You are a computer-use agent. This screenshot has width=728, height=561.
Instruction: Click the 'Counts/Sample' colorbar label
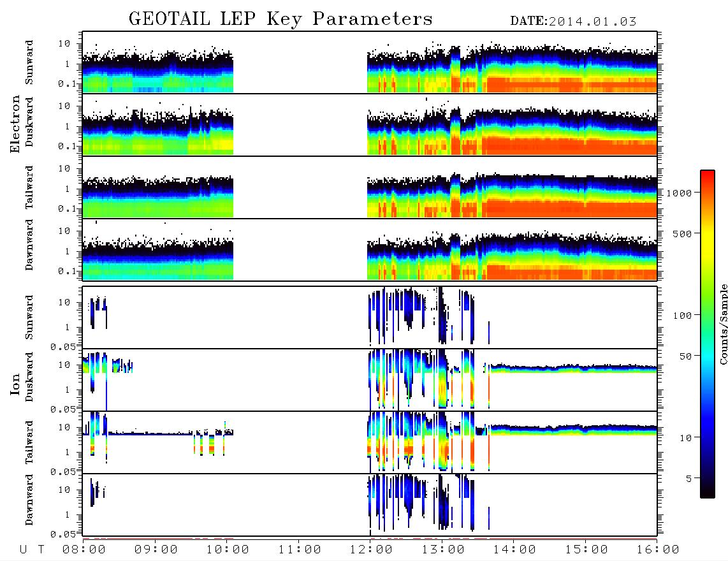click(723, 324)
